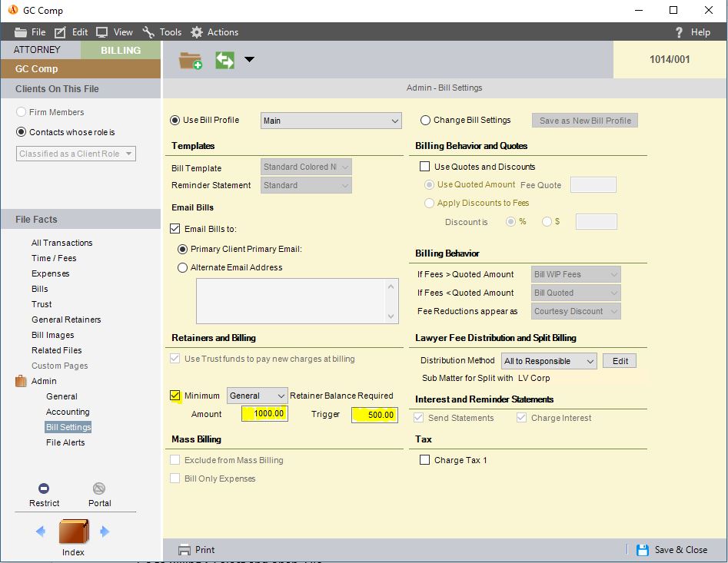The image size is (728, 563).
Task: Open the General retainer type dropdown
Action: (258, 396)
